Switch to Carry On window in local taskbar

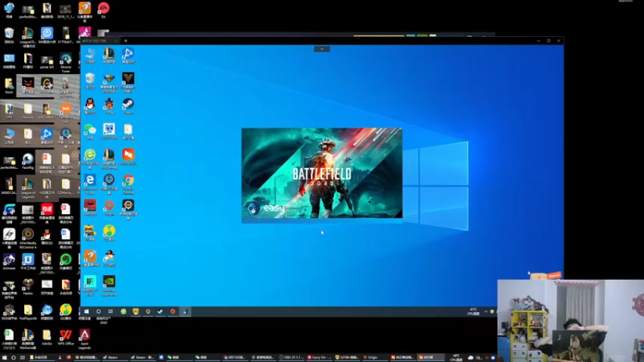[x=320, y=357]
